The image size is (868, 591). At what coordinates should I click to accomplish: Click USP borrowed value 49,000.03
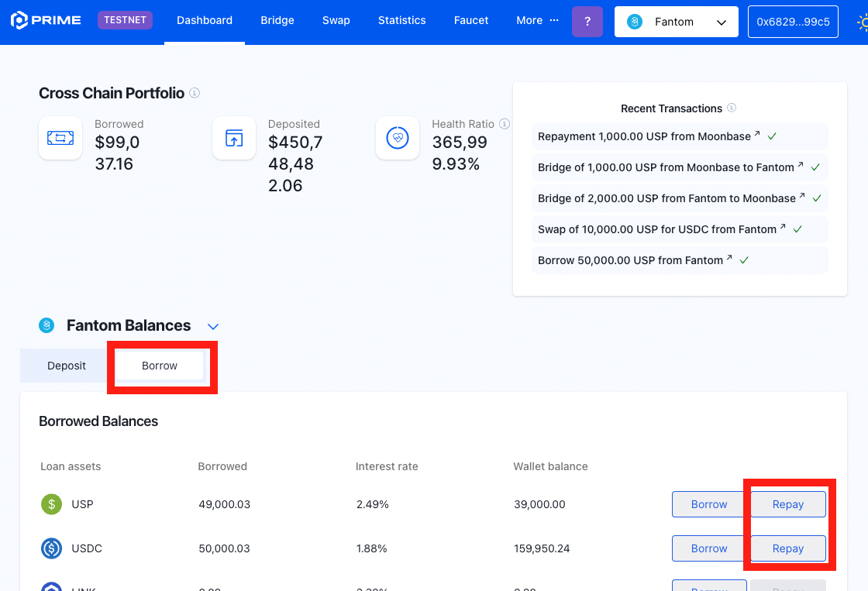224,504
